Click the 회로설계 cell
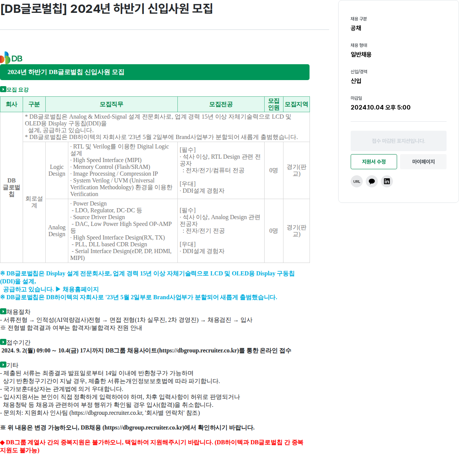Image resolution: width=459 pixels, height=476 pixels. 34,202
